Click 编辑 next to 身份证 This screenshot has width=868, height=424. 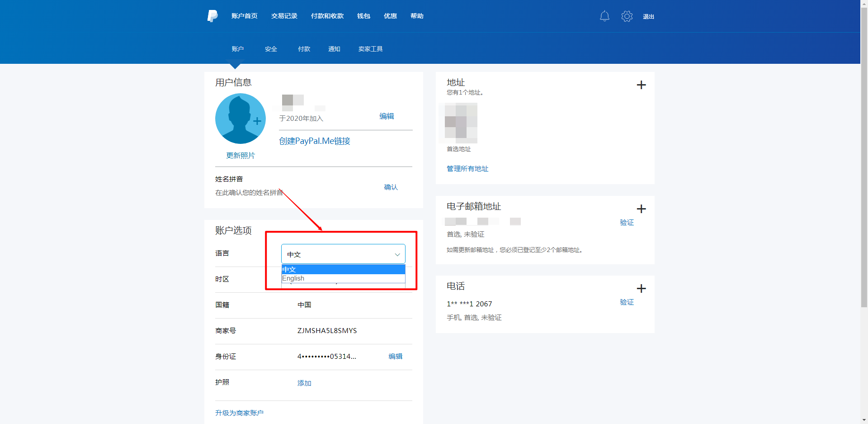coord(395,357)
